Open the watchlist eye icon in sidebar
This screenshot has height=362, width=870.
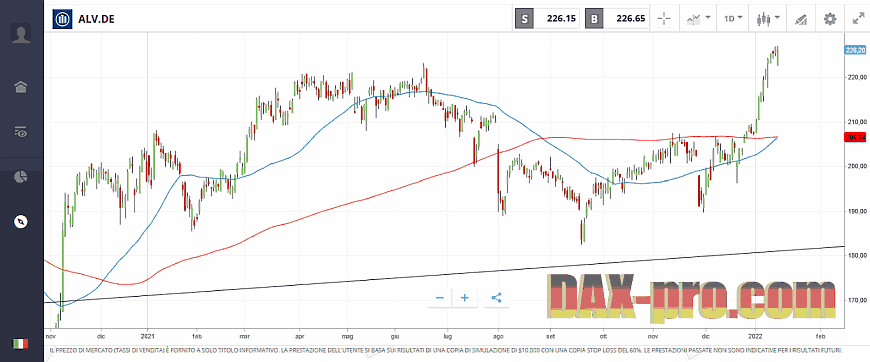[x=21, y=132]
